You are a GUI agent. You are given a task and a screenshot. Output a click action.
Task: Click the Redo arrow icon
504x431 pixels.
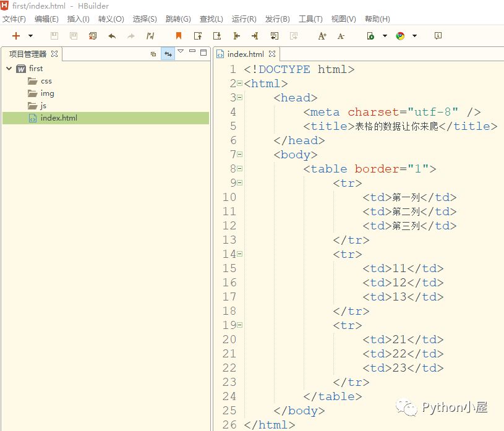tap(131, 36)
